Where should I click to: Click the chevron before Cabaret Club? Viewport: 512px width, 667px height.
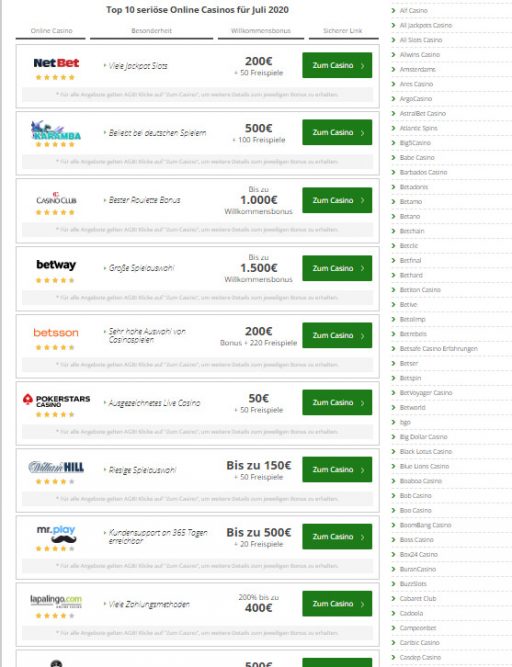[x=393, y=599]
